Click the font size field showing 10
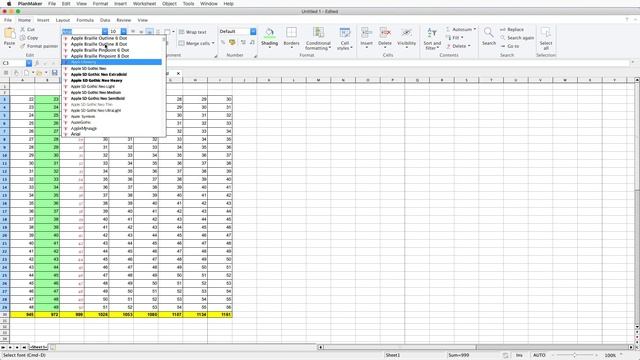 tap(115, 31)
